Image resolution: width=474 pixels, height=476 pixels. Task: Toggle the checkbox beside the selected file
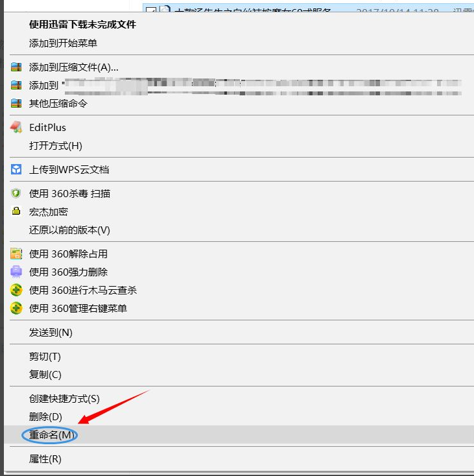point(150,10)
